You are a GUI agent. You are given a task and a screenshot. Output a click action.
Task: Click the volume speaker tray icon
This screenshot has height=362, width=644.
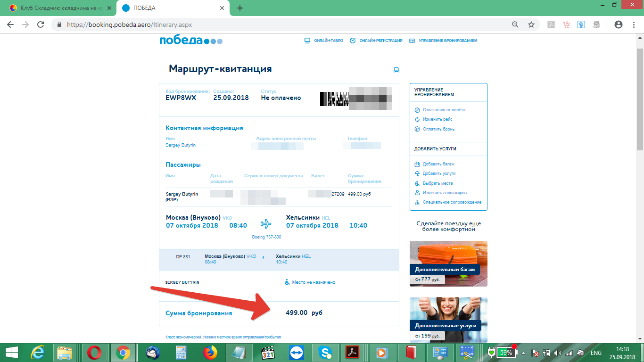click(558, 353)
